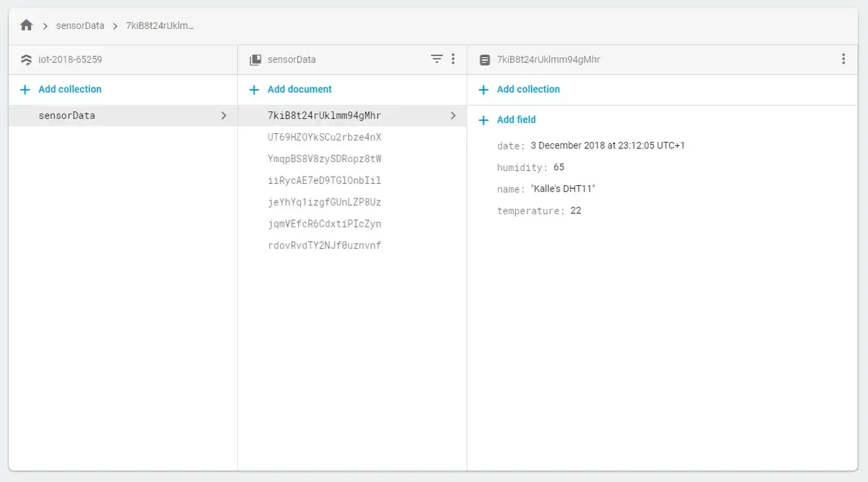
Task: Open the overflow menu for the document panel
Action: (843, 59)
